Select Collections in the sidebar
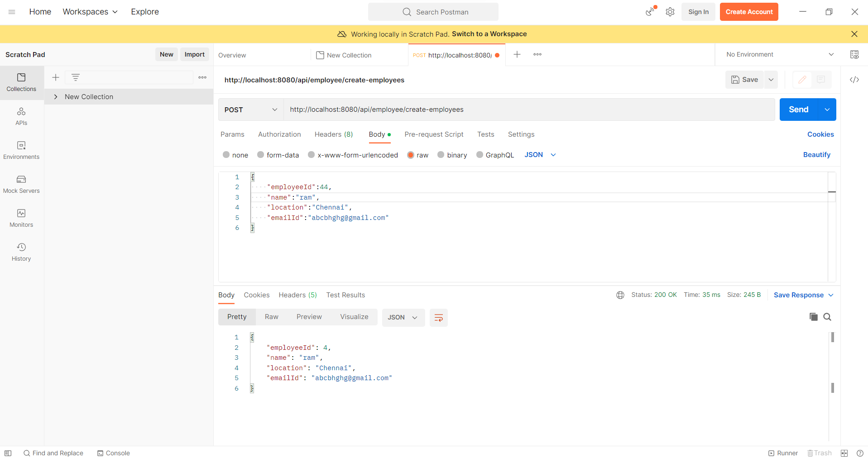 21,82
